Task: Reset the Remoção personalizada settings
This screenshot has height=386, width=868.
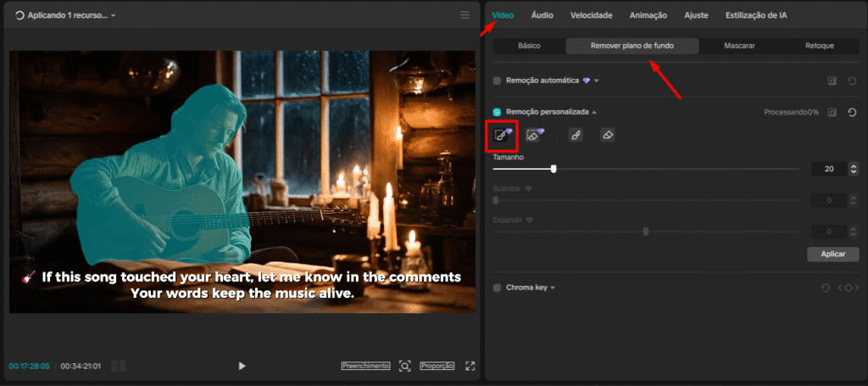Action: coord(851,112)
